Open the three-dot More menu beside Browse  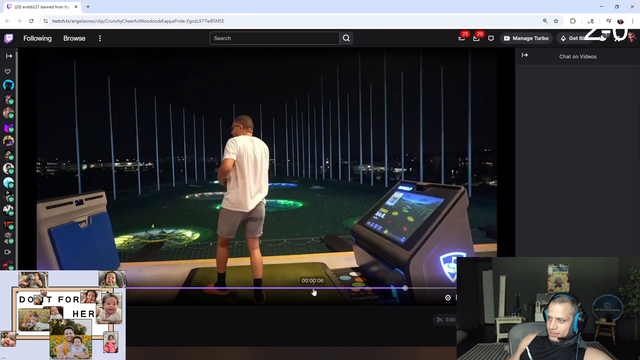tap(100, 38)
